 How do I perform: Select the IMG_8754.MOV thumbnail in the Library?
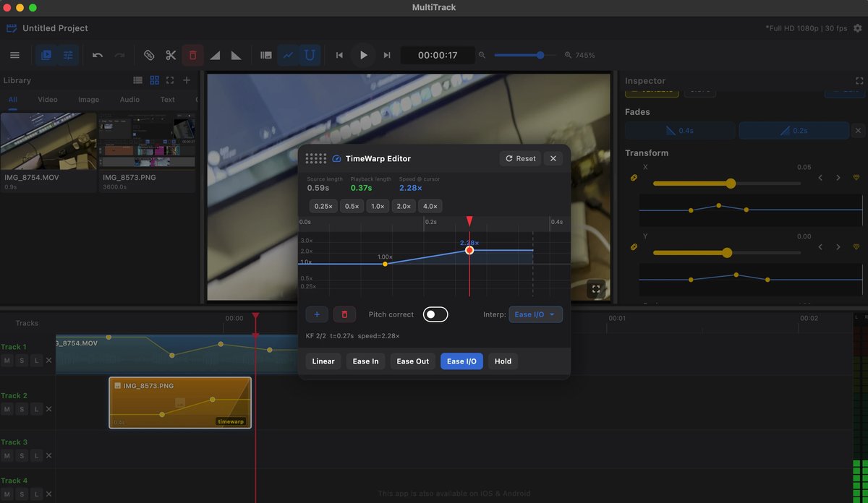point(48,141)
